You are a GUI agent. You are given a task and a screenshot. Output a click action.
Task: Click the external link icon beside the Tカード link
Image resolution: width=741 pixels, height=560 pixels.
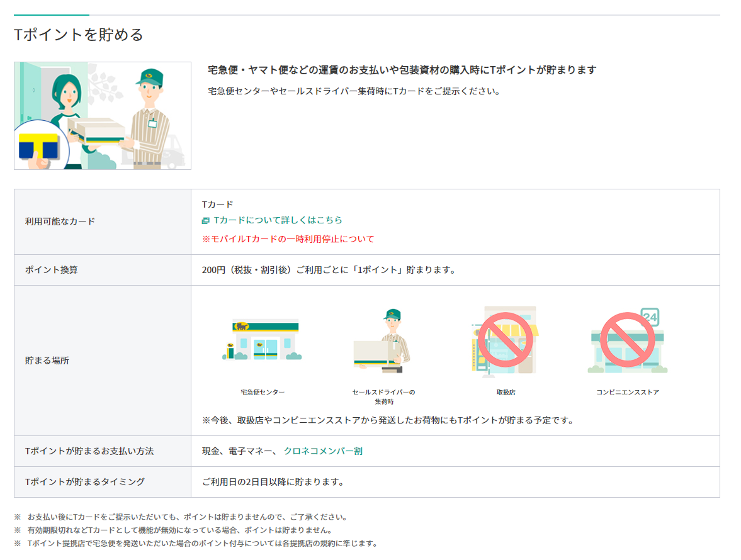coord(205,221)
